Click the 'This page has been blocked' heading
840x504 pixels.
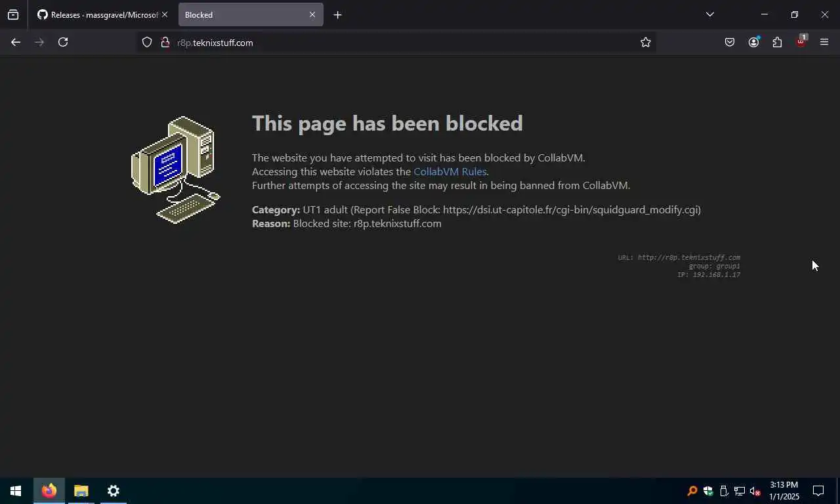pos(387,123)
